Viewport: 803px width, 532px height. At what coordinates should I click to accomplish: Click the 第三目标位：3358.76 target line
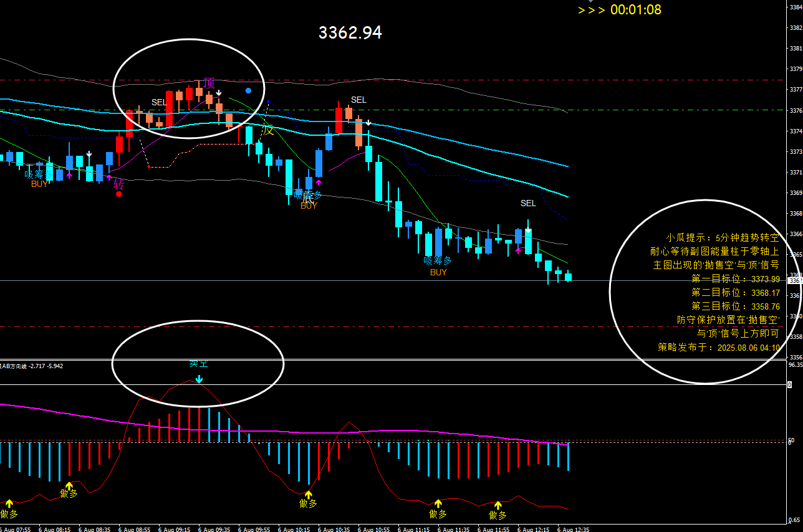point(736,306)
